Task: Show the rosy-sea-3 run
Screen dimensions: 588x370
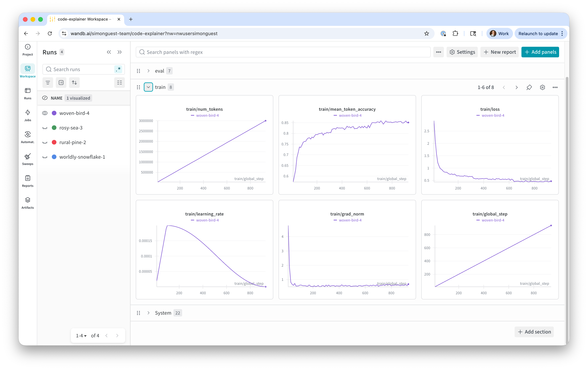Action: tap(45, 128)
